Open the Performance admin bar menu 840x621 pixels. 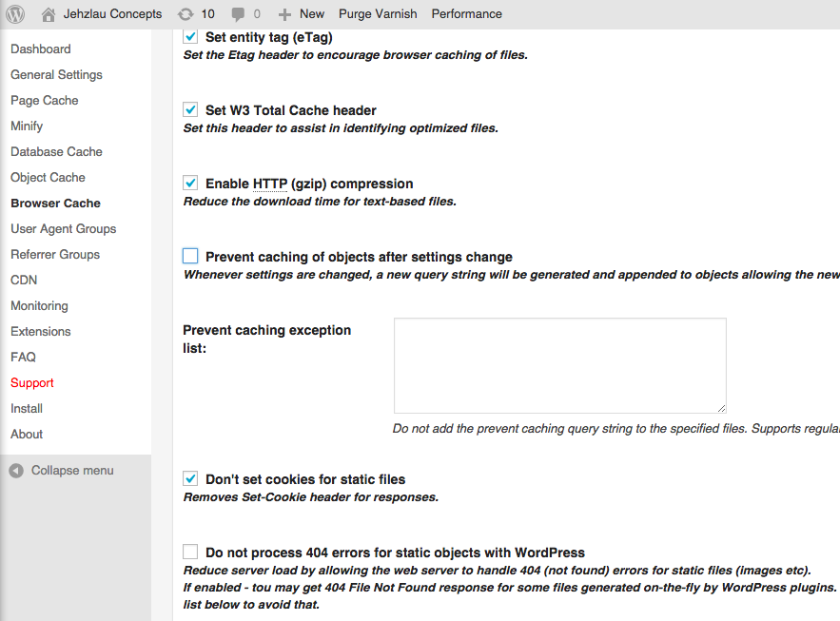(x=466, y=14)
